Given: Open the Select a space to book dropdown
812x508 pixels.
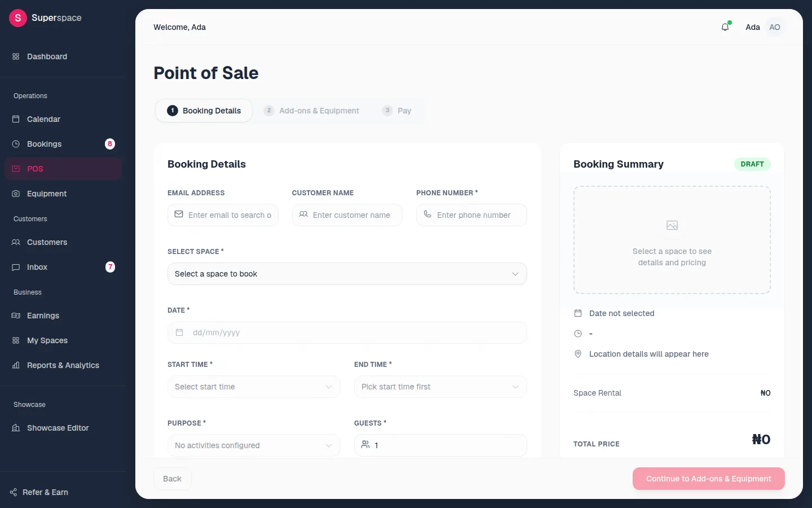Looking at the screenshot, I should coord(347,274).
